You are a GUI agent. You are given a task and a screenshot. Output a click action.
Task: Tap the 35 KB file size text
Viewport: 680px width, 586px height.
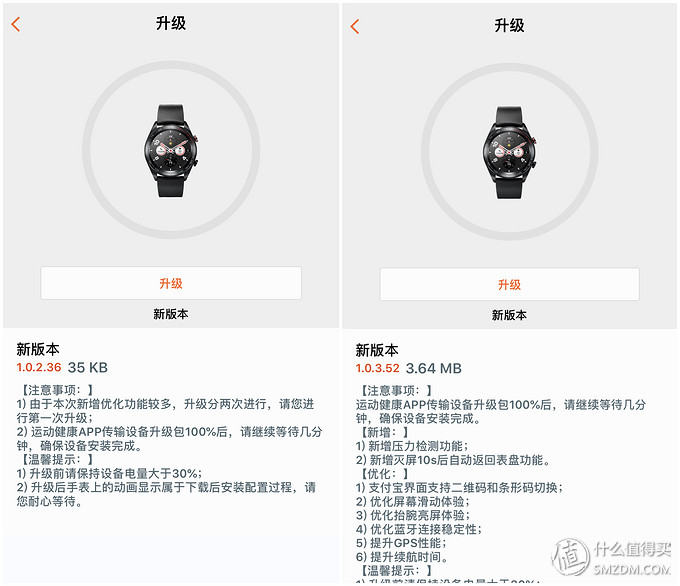88,367
